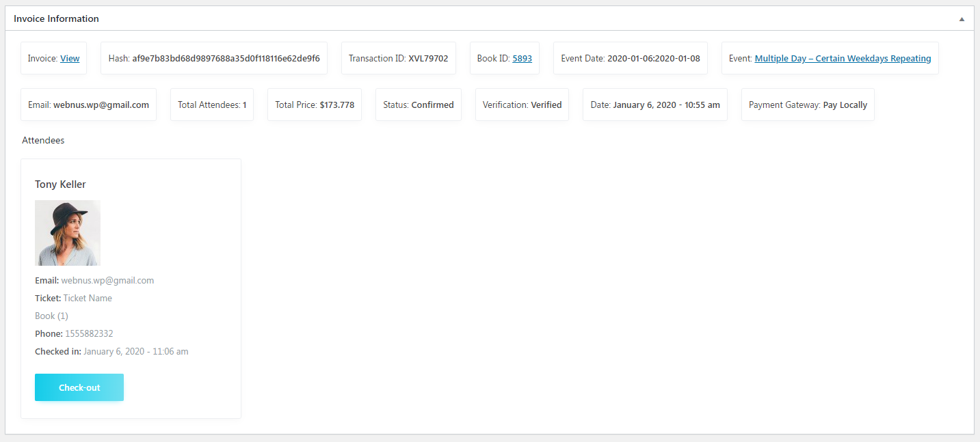
Task: Click the attendee card email webnus.wp@gmail.com
Action: 107,280
